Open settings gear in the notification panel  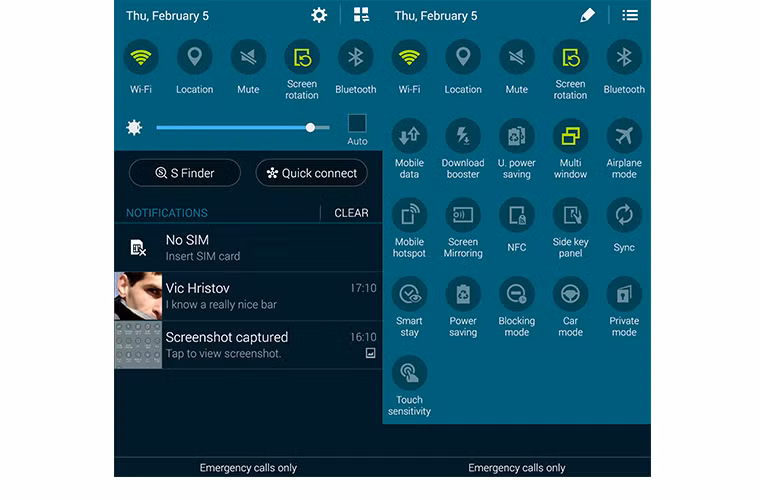point(319,16)
